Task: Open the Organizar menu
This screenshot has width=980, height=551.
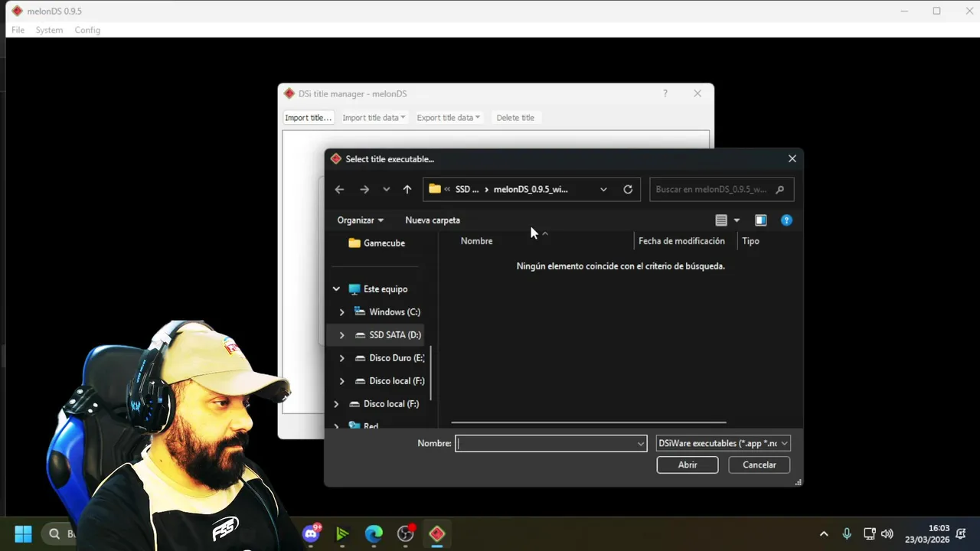Action: pos(360,220)
